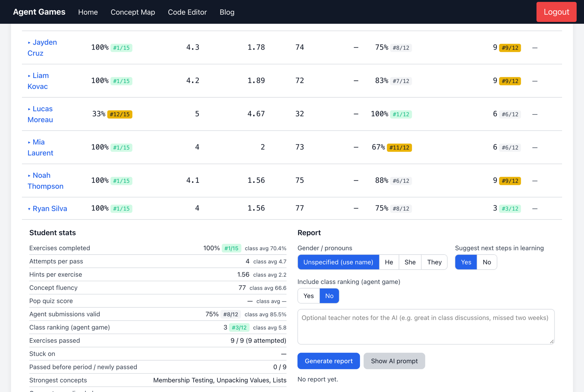
Task: Click Lucas Moreau's 4.67 hints value
Action: click(x=256, y=114)
